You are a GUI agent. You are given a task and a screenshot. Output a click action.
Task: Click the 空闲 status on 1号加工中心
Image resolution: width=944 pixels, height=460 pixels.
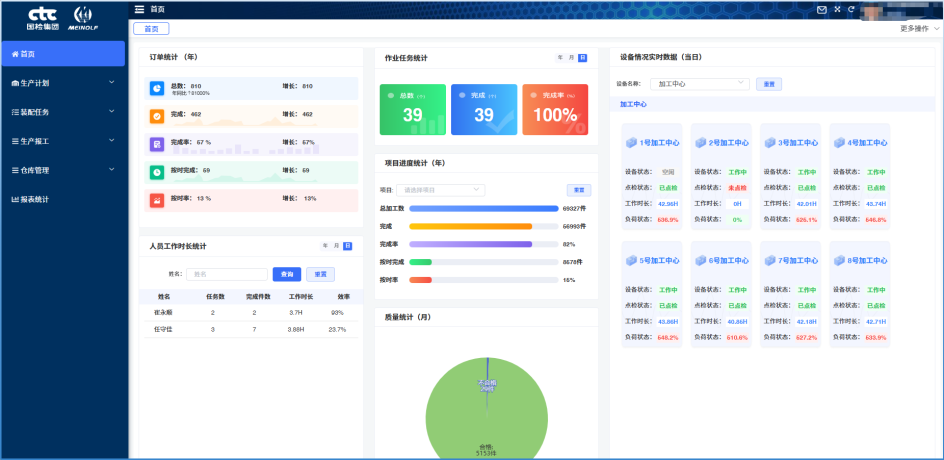(668, 172)
